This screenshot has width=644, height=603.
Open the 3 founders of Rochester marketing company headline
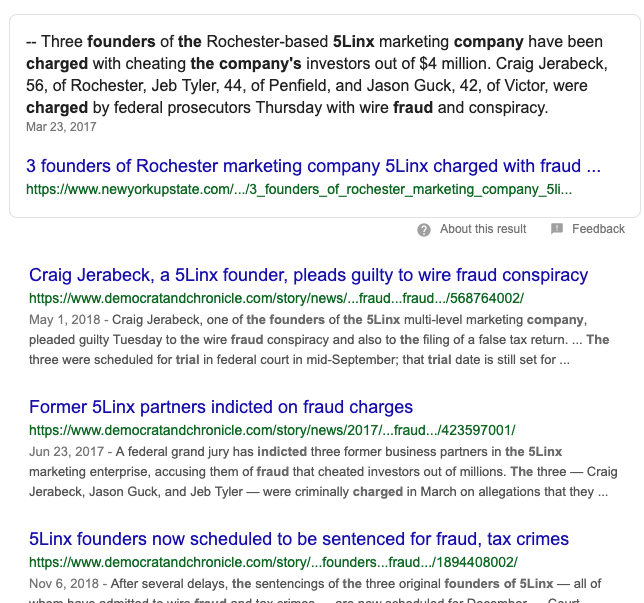click(x=313, y=166)
